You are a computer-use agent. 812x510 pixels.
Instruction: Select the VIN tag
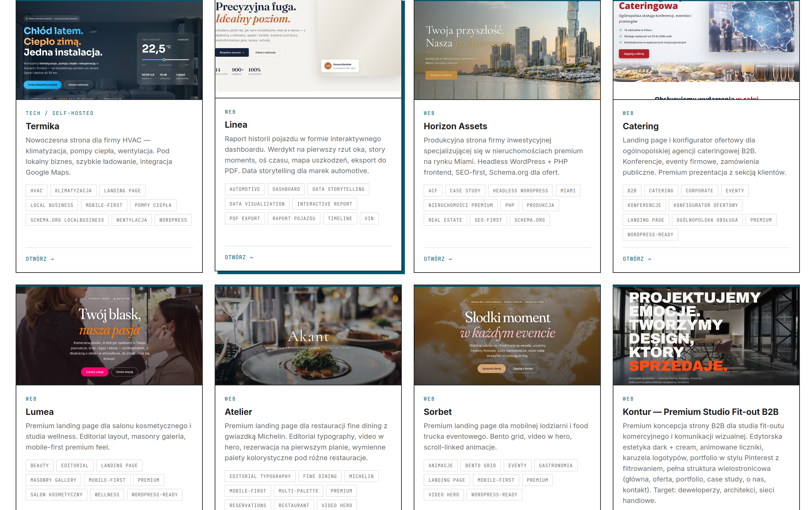(x=369, y=218)
